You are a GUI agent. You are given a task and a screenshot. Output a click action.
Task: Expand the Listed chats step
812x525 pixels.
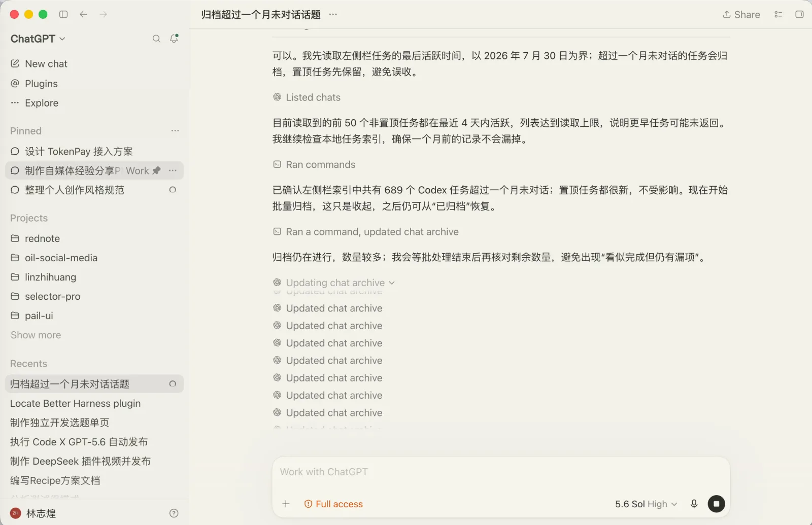(307, 97)
